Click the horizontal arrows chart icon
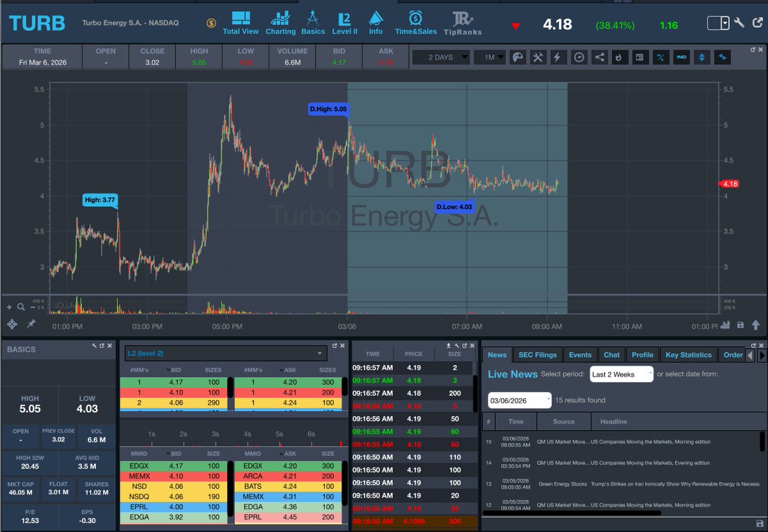 723,57
